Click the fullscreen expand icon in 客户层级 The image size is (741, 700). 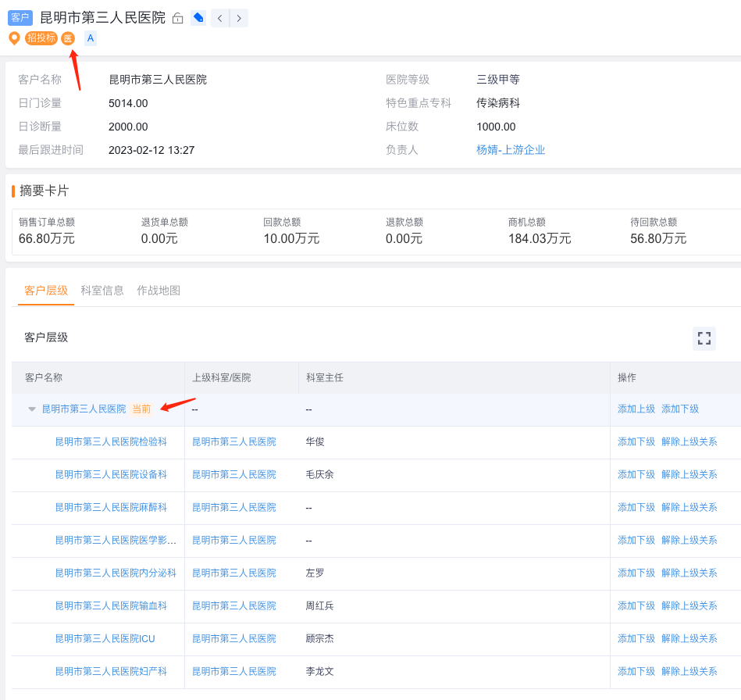[x=704, y=338]
